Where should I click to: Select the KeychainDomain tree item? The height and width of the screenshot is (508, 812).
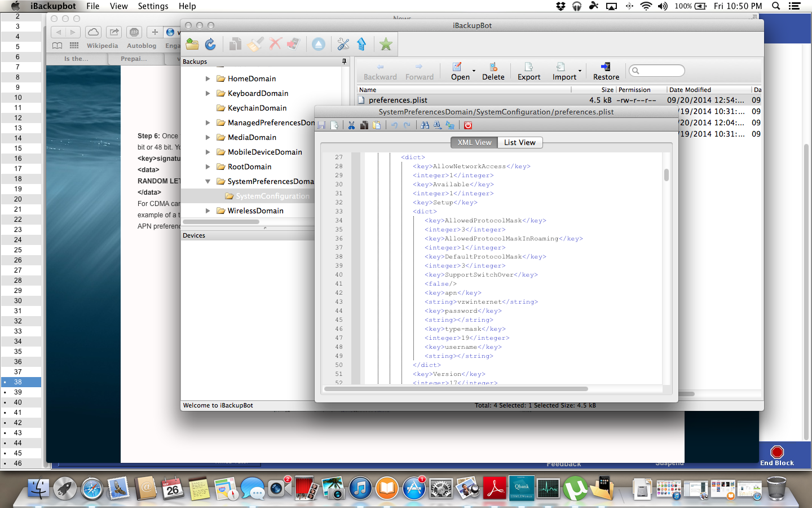[x=257, y=108]
